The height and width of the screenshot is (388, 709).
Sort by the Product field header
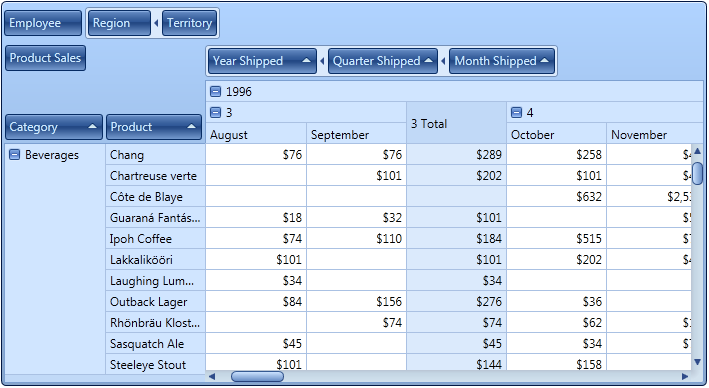point(154,127)
